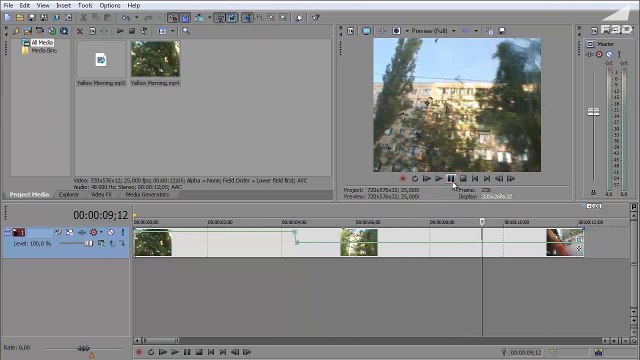Go to start in timeline transport
Image resolution: width=640 pixels, height=360 pixels.
pos(211,352)
